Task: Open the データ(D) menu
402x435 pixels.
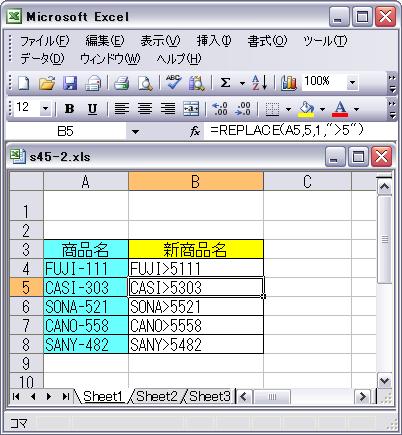Action: [42, 59]
